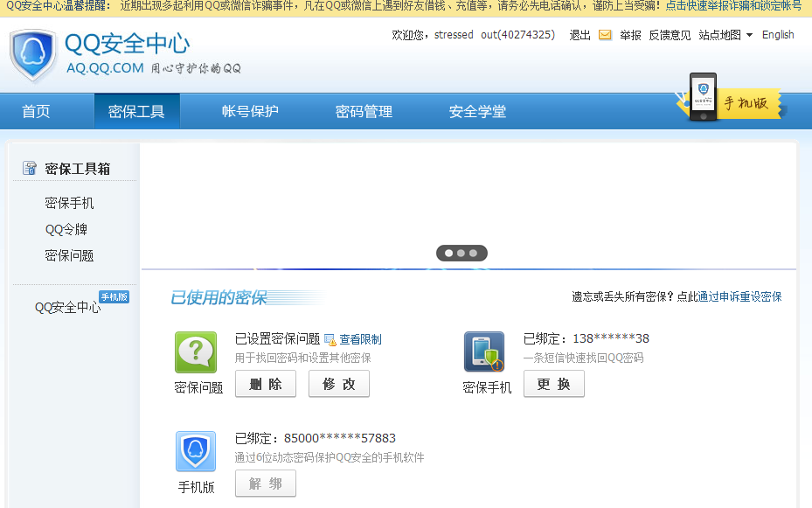This screenshot has width=812, height=508.
Task: Click the QQ security shield logo
Action: [33, 55]
